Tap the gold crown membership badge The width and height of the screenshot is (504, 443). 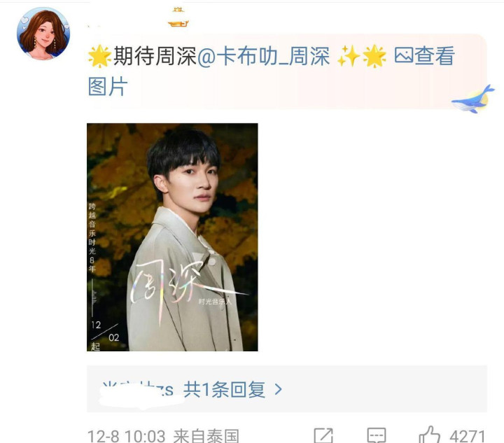click(x=178, y=17)
